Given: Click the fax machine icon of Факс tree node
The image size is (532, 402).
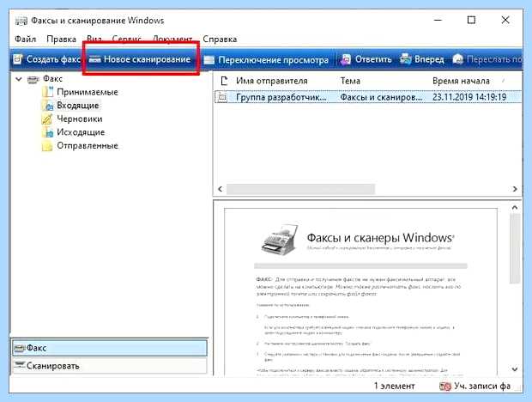Looking at the screenshot, I should point(33,80).
